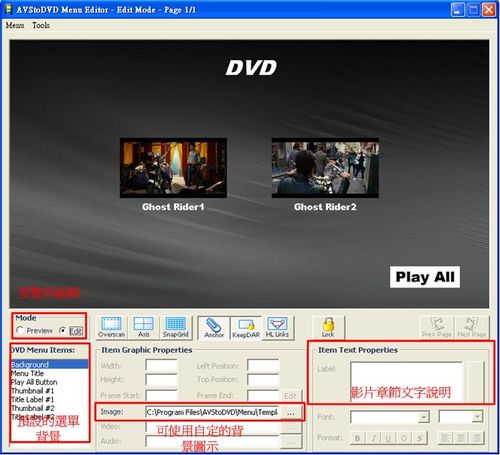Toggle the Anchor paperclip icon
Image resolution: width=500 pixels, height=455 pixels.
pyautogui.click(x=214, y=328)
